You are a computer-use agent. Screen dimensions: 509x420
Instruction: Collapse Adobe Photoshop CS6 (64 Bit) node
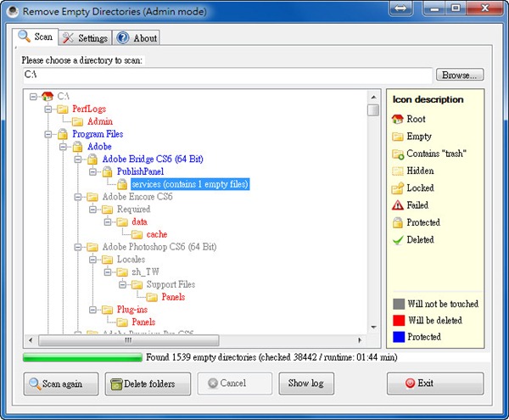pyautogui.click(x=78, y=247)
